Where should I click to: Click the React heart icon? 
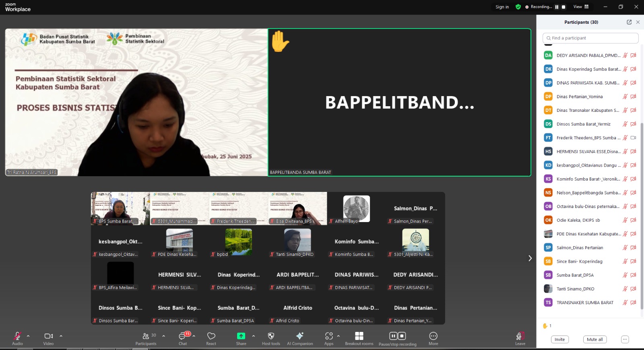[x=211, y=336]
